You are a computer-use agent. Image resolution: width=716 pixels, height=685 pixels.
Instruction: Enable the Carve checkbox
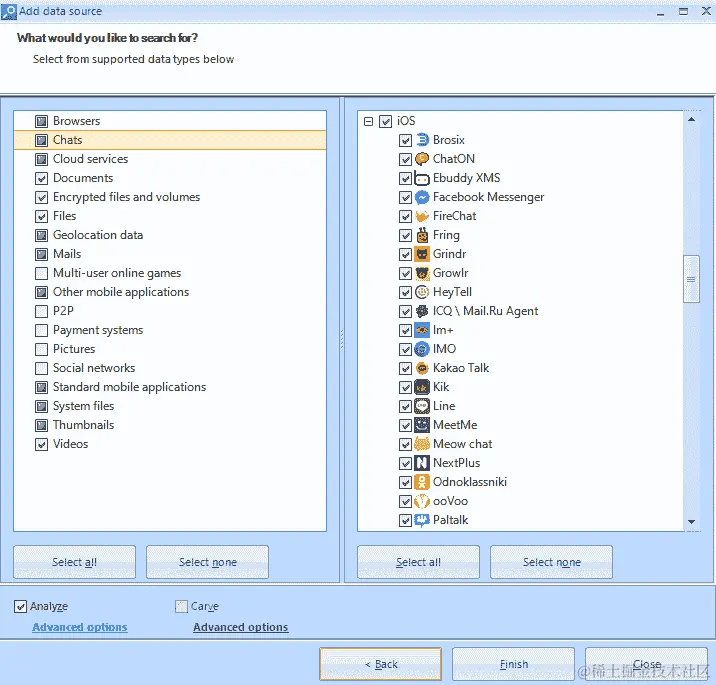coord(181,606)
